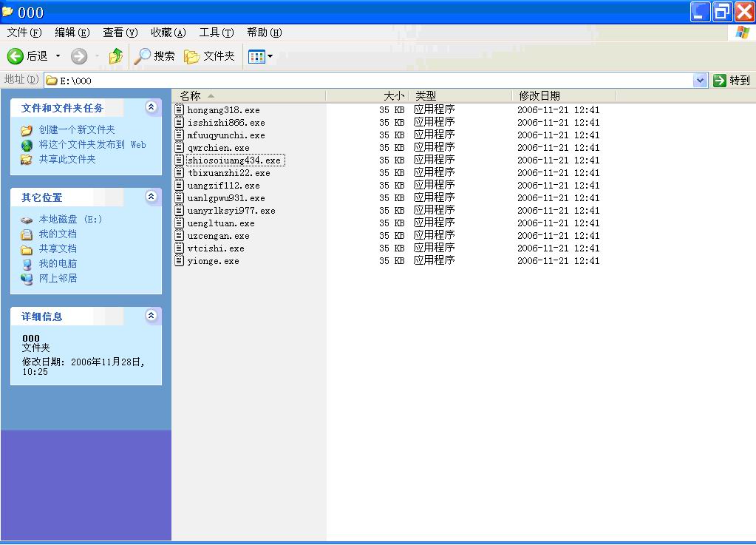Sort by the Date Modified (修改日期) column header

539,96
